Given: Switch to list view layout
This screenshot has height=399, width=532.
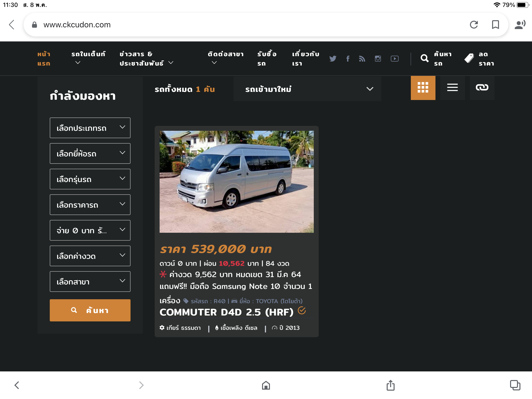Looking at the screenshot, I should (452, 88).
